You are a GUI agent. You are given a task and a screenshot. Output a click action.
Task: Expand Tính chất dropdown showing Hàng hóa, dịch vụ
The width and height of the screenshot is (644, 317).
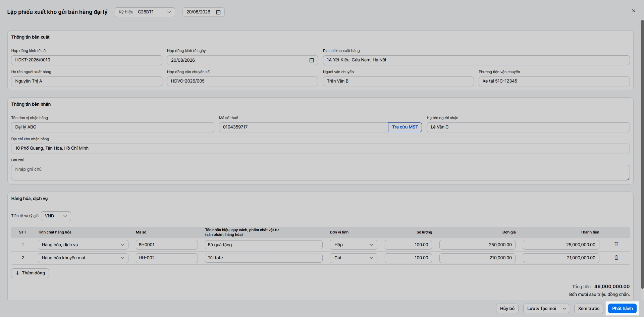(83, 245)
